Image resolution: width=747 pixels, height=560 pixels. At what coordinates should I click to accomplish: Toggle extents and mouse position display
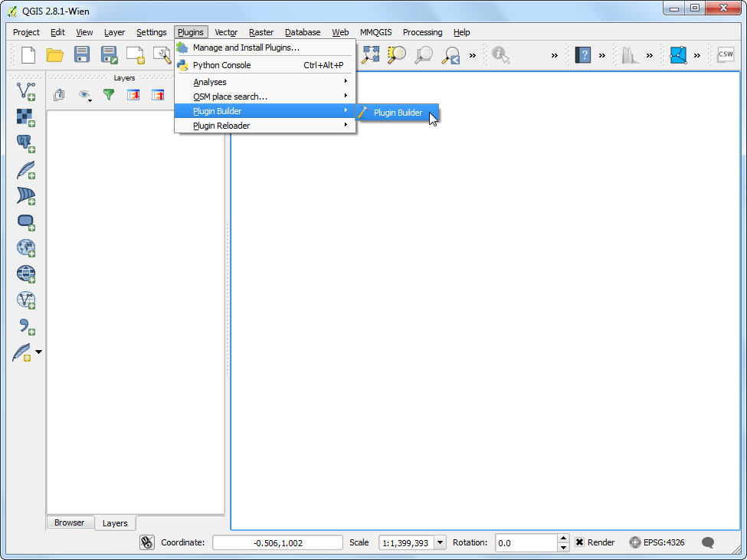click(x=147, y=542)
